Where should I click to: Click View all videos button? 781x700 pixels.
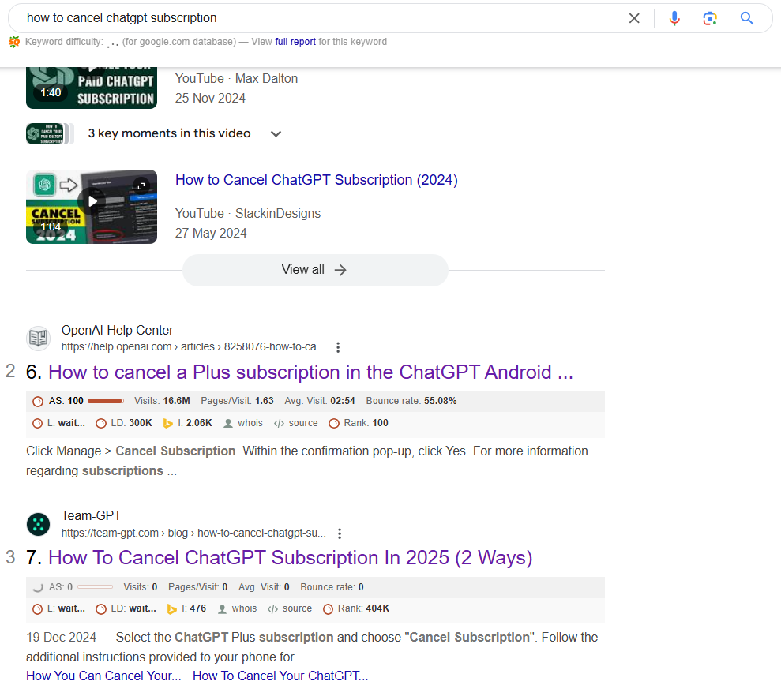click(315, 270)
